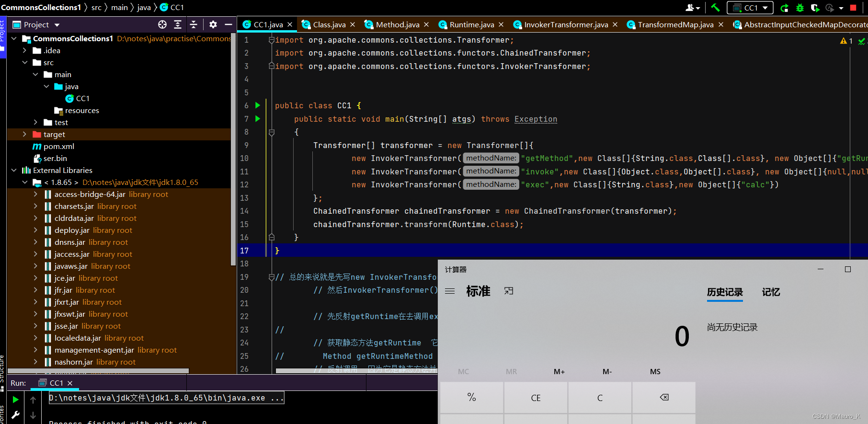This screenshot has width=868, height=424.
Task: Select resources folder in project tree
Action: (x=82, y=110)
